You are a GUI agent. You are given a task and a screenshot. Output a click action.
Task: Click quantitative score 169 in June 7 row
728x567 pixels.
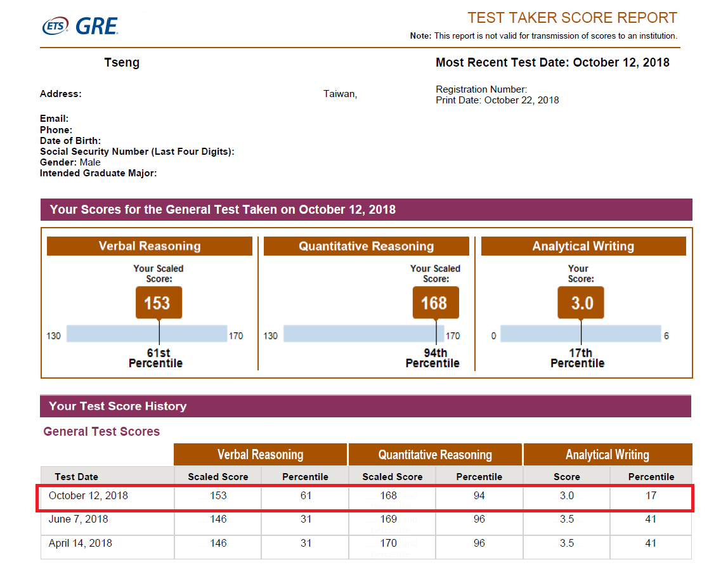pos(389,519)
